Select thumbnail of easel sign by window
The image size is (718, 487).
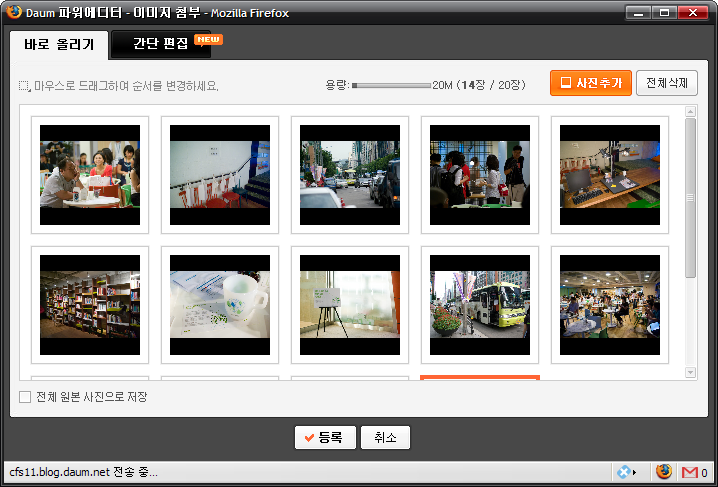350,305
